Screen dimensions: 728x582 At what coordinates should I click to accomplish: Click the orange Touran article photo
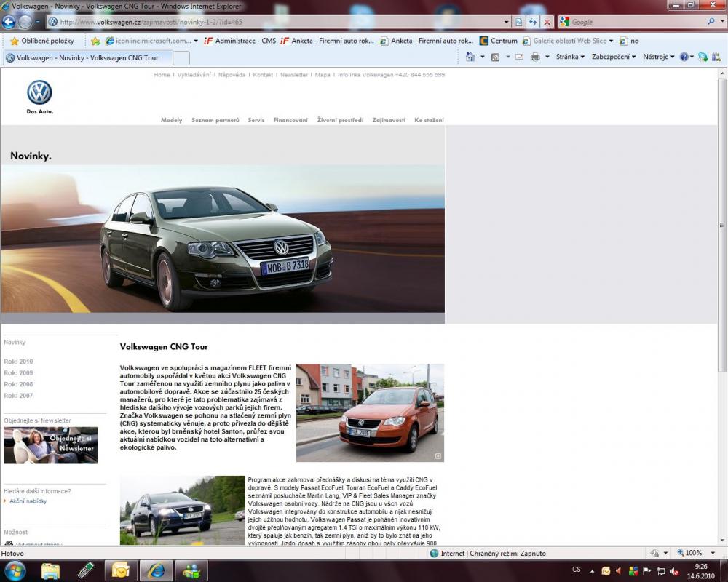[x=370, y=412]
